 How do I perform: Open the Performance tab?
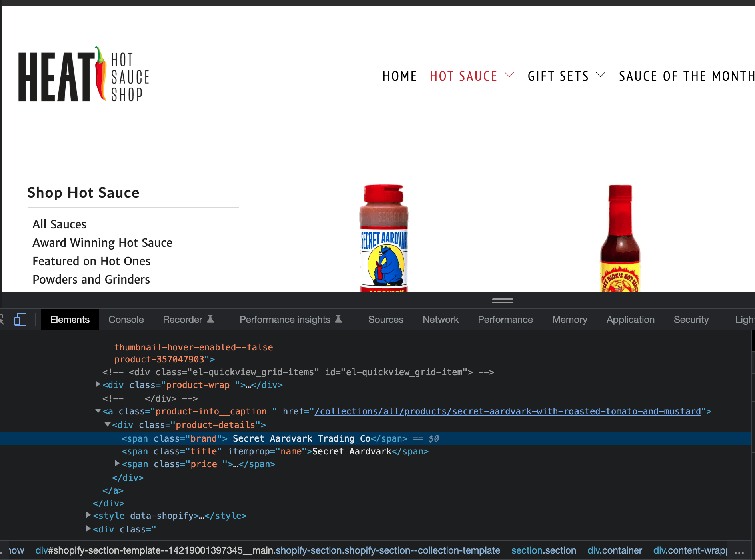(505, 319)
